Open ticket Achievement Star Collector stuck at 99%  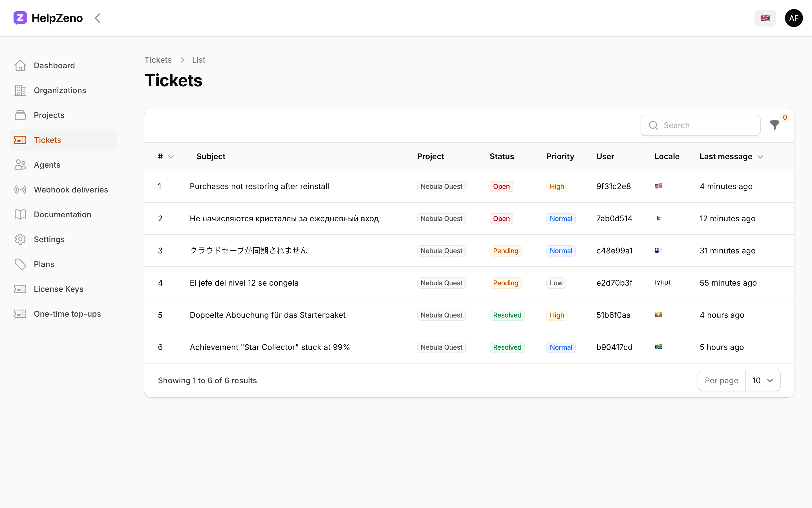tap(270, 347)
